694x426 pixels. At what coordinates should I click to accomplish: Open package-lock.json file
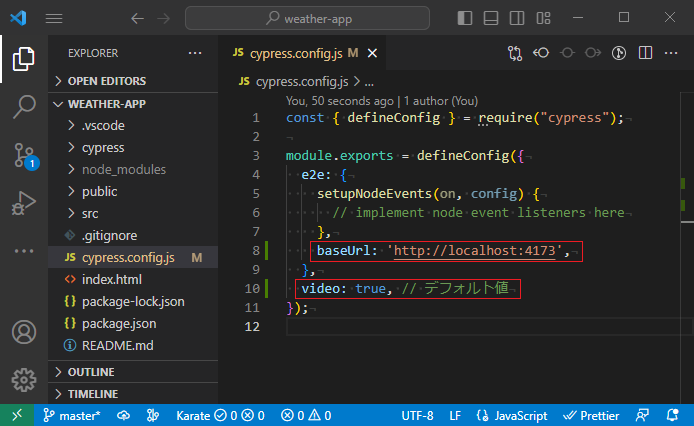(133, 302)
